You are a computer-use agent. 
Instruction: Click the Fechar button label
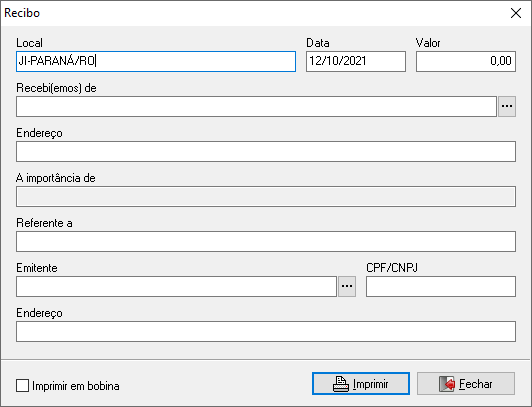click(x=476, y=384)
